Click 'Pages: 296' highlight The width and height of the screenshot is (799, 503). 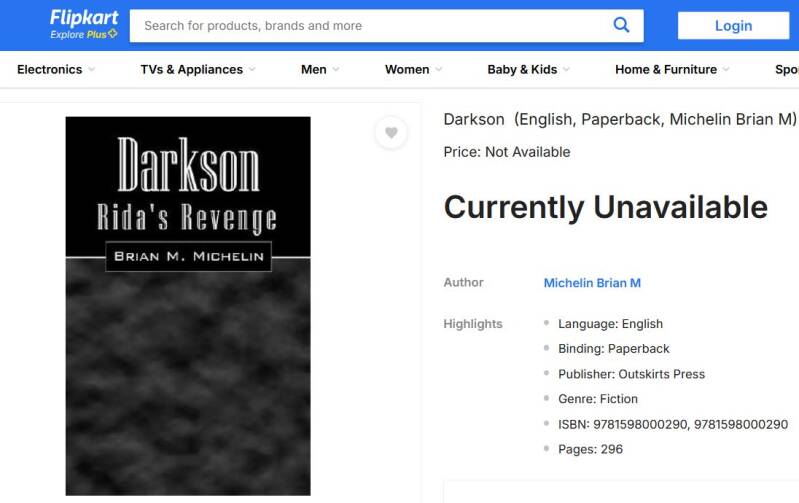[x=590, y=449]
